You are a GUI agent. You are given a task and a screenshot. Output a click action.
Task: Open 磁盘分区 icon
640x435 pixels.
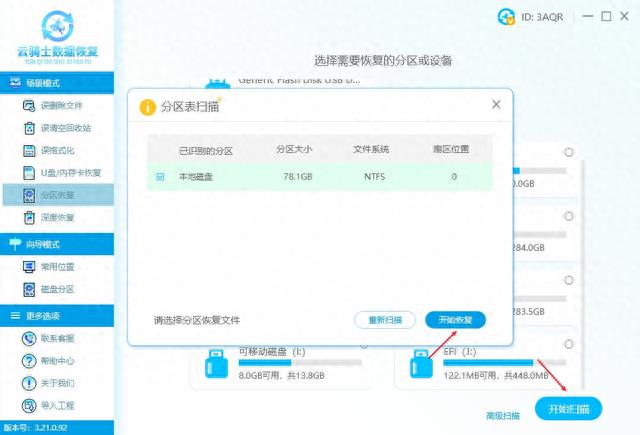pos(29,289)
